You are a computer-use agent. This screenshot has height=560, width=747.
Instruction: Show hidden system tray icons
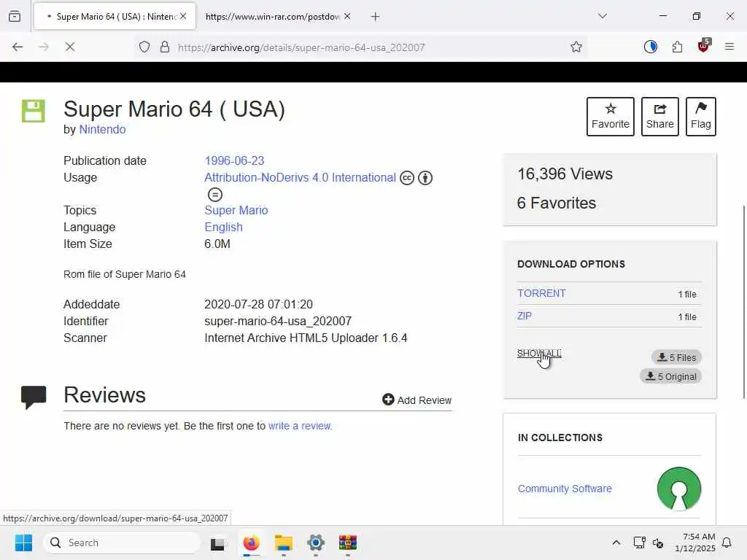click(x=616, y=542)
